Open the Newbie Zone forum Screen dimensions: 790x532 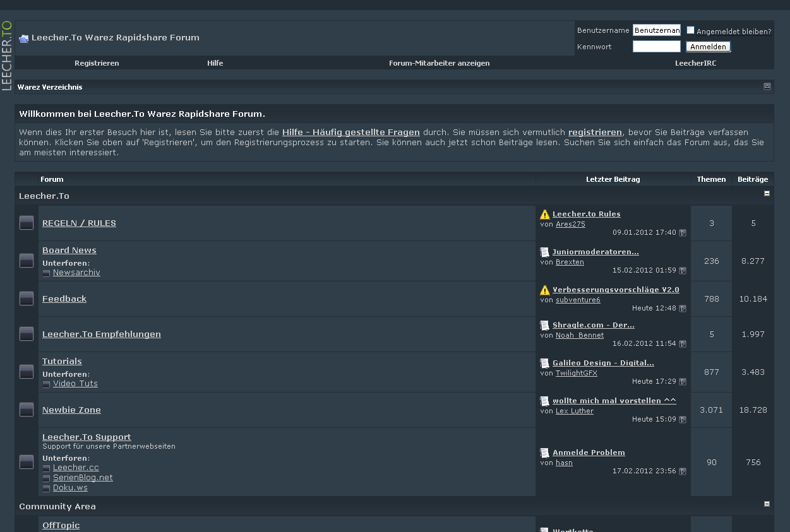click(x=71, y=410)
